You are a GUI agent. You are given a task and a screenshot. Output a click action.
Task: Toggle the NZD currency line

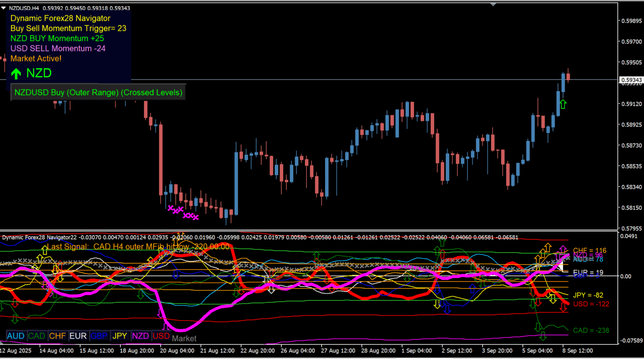tap(140, 336)
